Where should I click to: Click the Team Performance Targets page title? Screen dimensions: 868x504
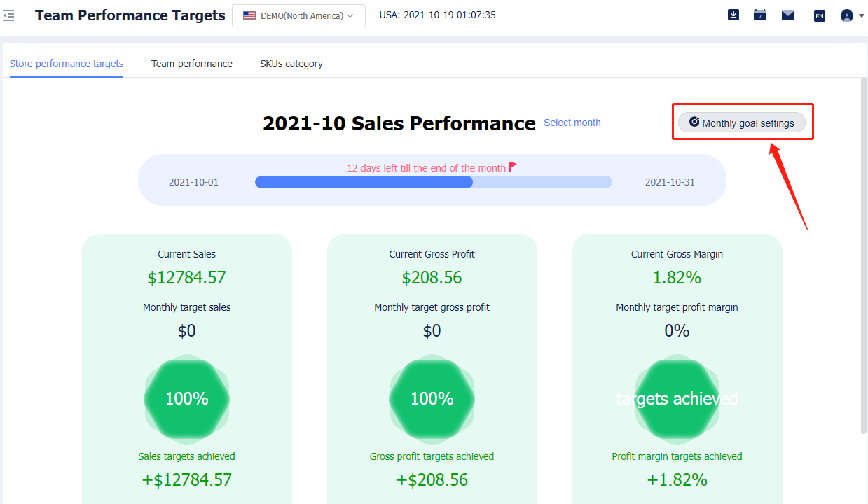[130, 15]
